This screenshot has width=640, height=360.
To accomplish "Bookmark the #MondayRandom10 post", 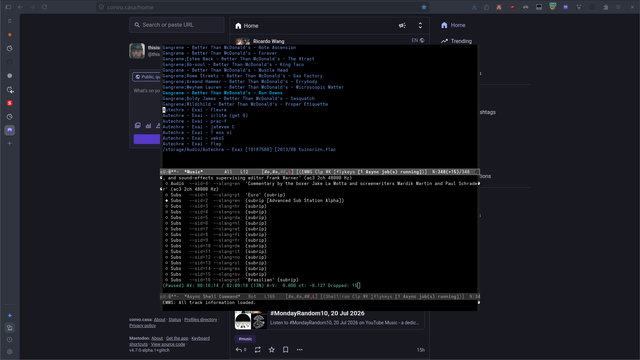I will (286, 350).
